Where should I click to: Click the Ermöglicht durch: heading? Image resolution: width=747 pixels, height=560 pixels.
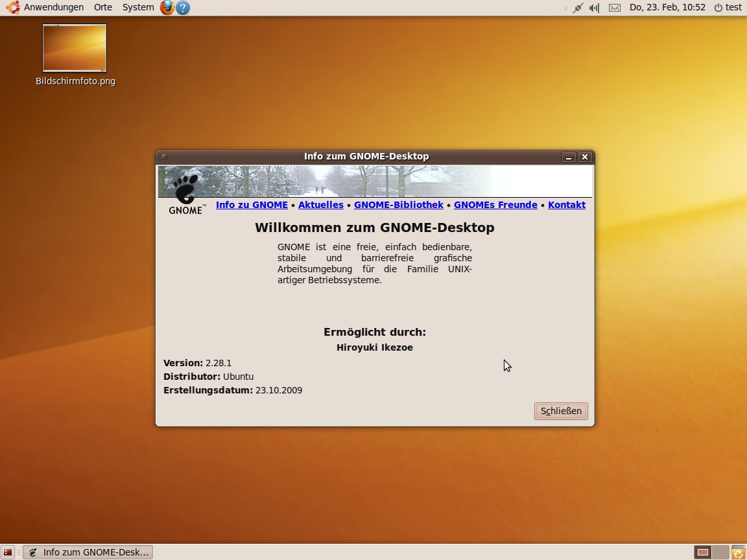(374, 332)
